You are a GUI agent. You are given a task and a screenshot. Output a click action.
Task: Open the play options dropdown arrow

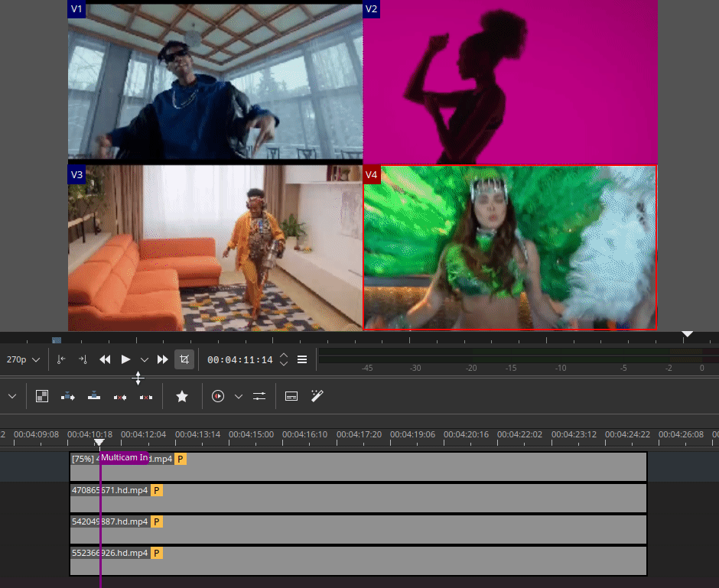tap(145, 360)
